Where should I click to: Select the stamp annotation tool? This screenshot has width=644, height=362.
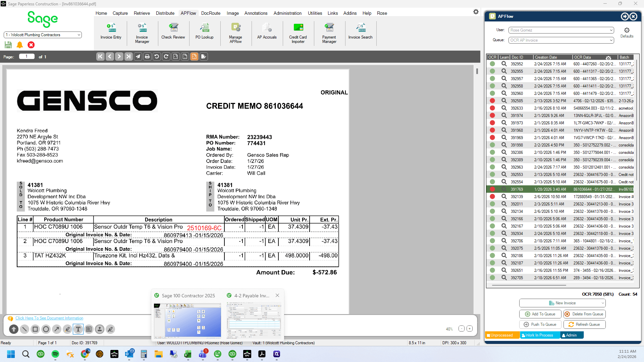[x=100, y=329]
